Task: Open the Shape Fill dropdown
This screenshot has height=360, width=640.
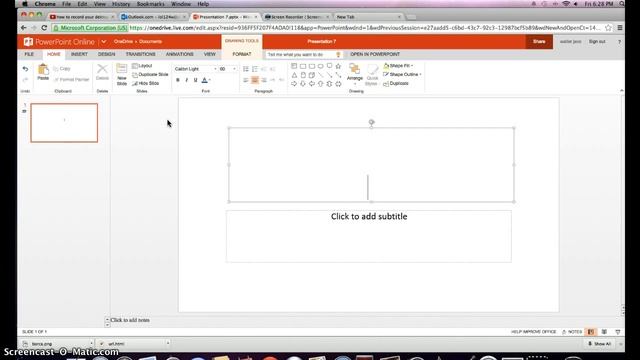Action: tap(398, 66)
